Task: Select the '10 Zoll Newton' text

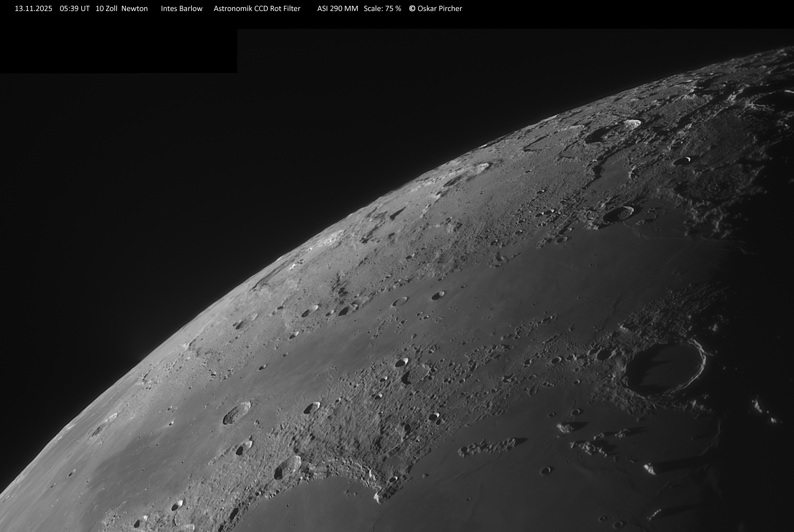Action: [x=121, y=9]
